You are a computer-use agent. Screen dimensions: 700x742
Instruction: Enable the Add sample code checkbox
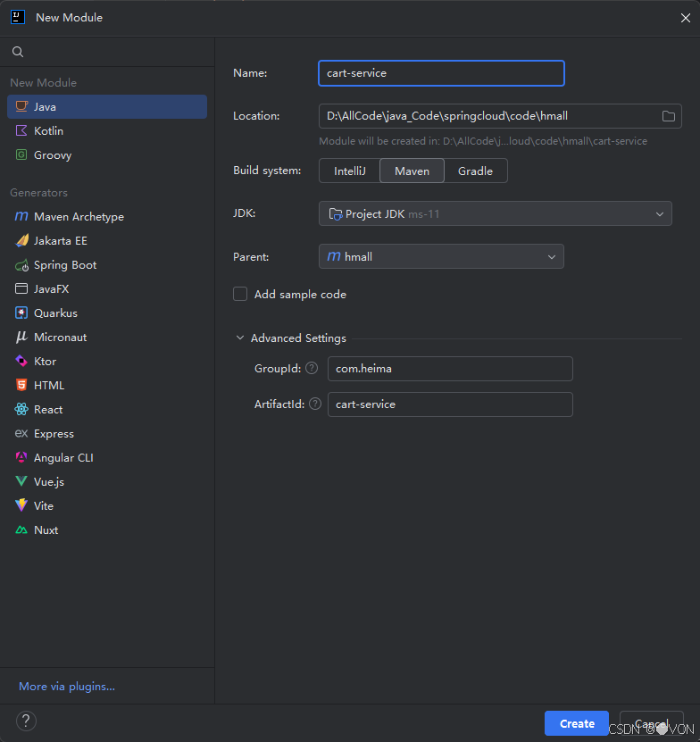[240, 295]
